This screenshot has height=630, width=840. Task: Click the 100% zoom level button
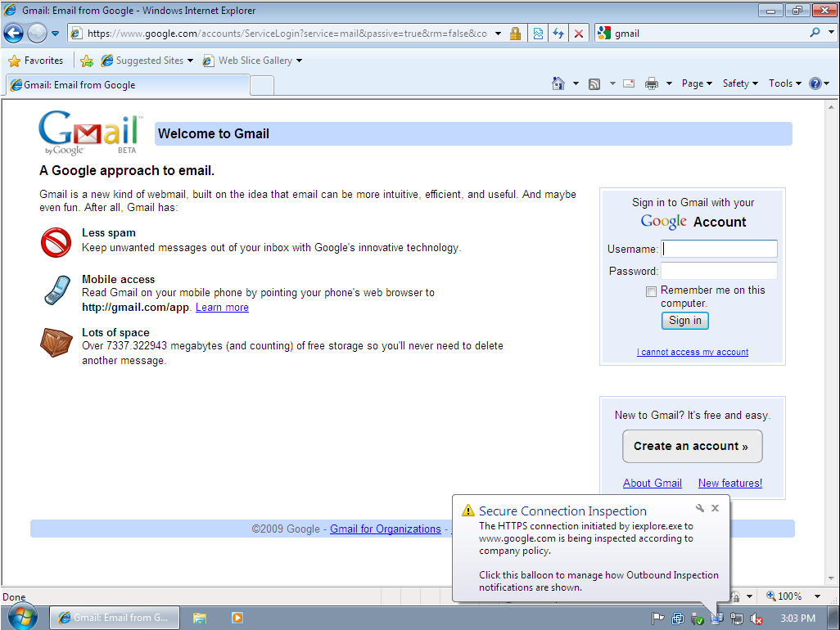pos(784,596)
